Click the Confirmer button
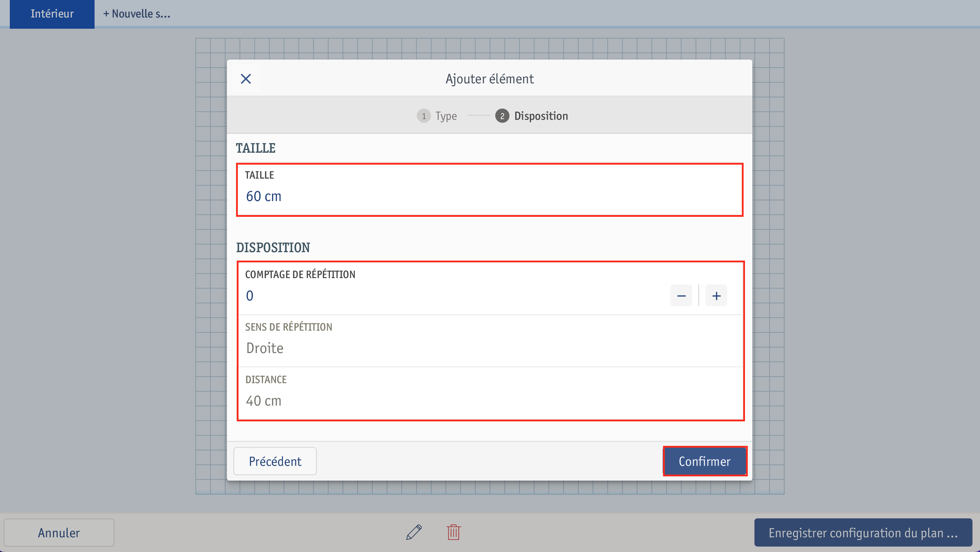 [x=705, y=461]
